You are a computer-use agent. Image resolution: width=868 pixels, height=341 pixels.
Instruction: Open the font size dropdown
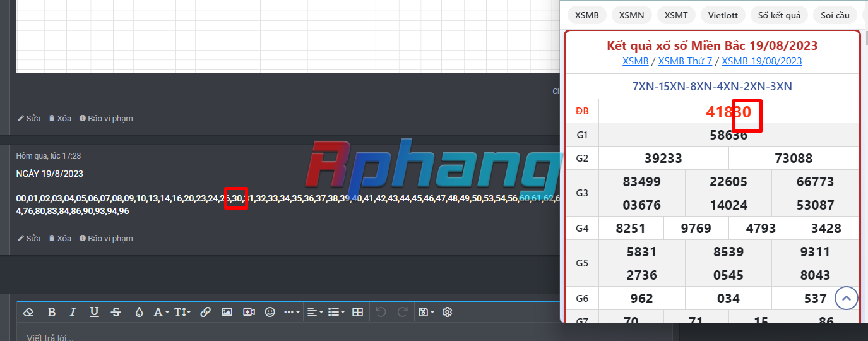click(182, 312)
